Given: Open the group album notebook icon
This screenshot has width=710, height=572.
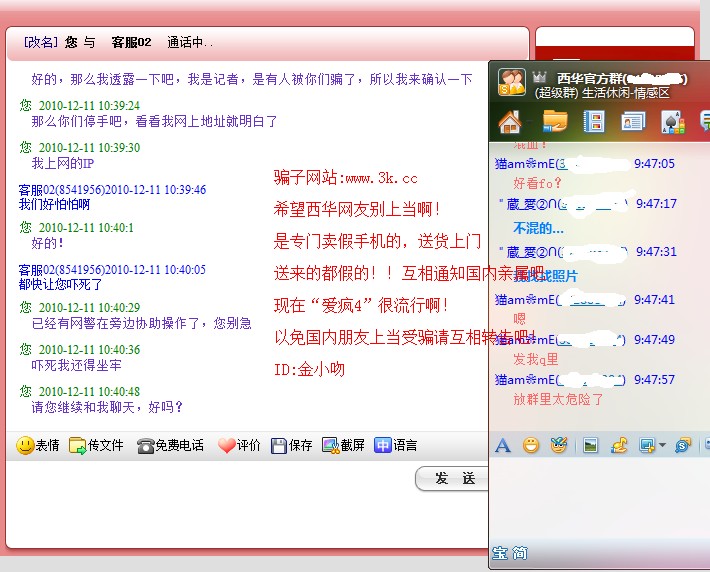Looking at the screenshot, I should [594, 121].
